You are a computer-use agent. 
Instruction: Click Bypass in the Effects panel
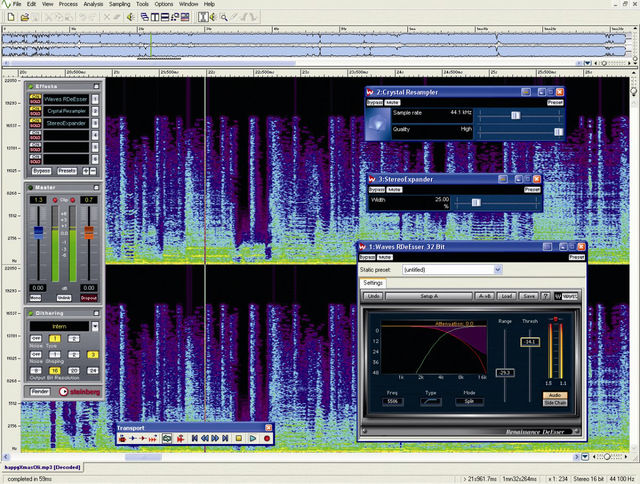click(41, 171)
